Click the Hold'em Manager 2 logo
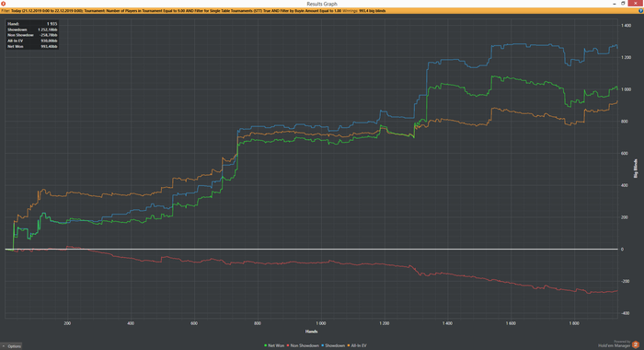This screenshot has width=644, height=350. click(636, 344)
